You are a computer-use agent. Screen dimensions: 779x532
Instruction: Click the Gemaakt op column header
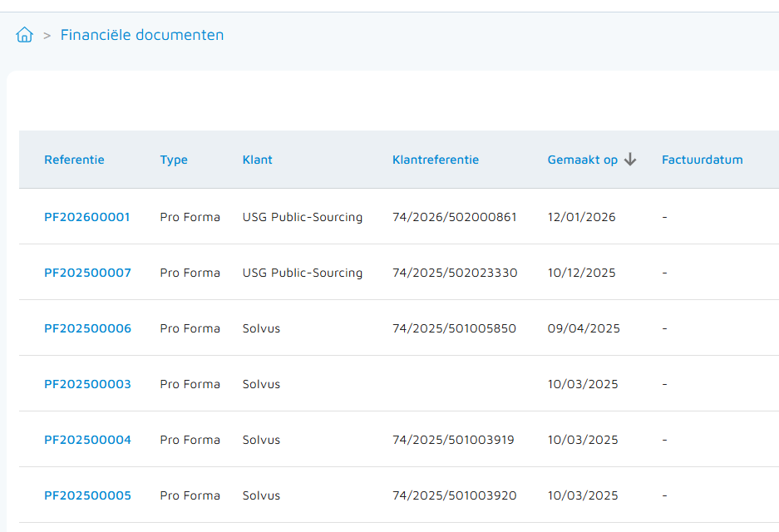582,160
